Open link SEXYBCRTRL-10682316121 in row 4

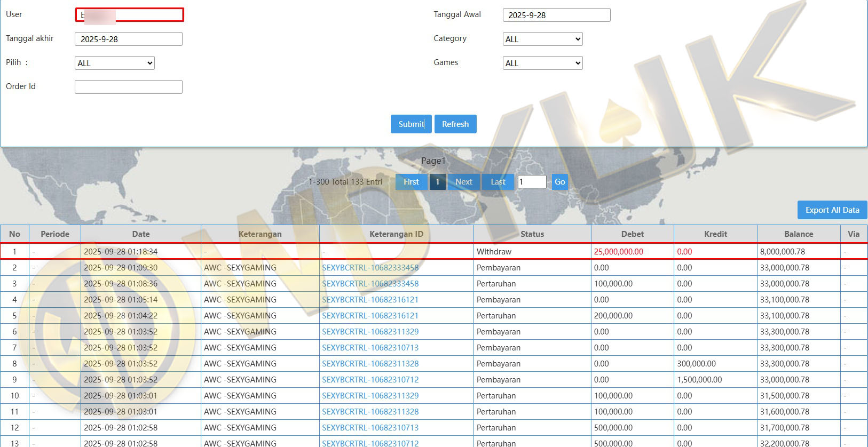[x=370, y=300]
